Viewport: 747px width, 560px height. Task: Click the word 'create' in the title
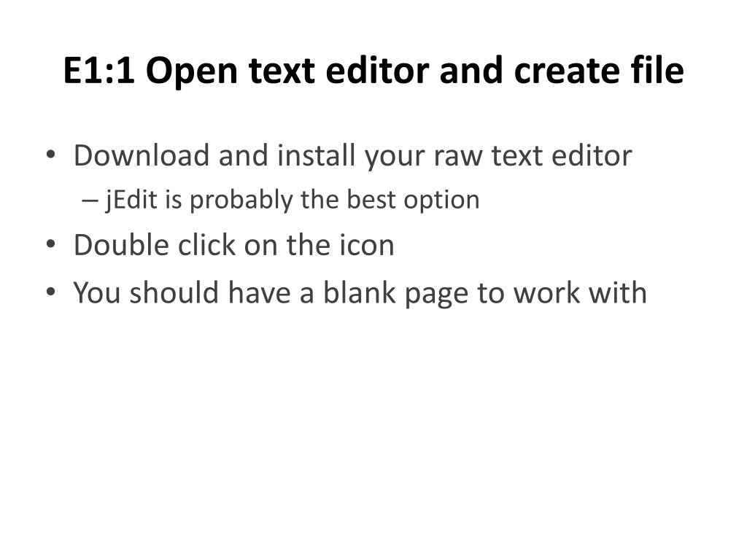(x=568, y=71)
